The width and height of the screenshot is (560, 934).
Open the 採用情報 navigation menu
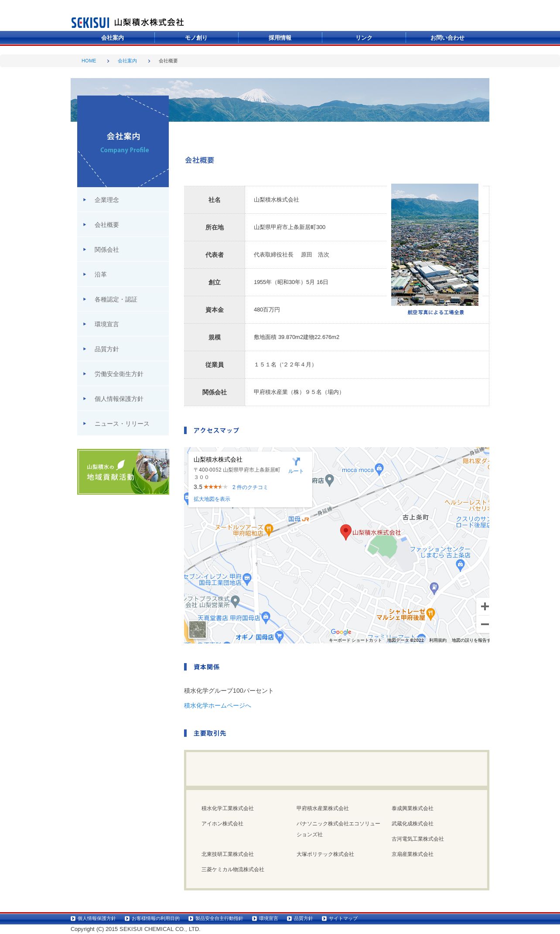[x=280, y=38]
